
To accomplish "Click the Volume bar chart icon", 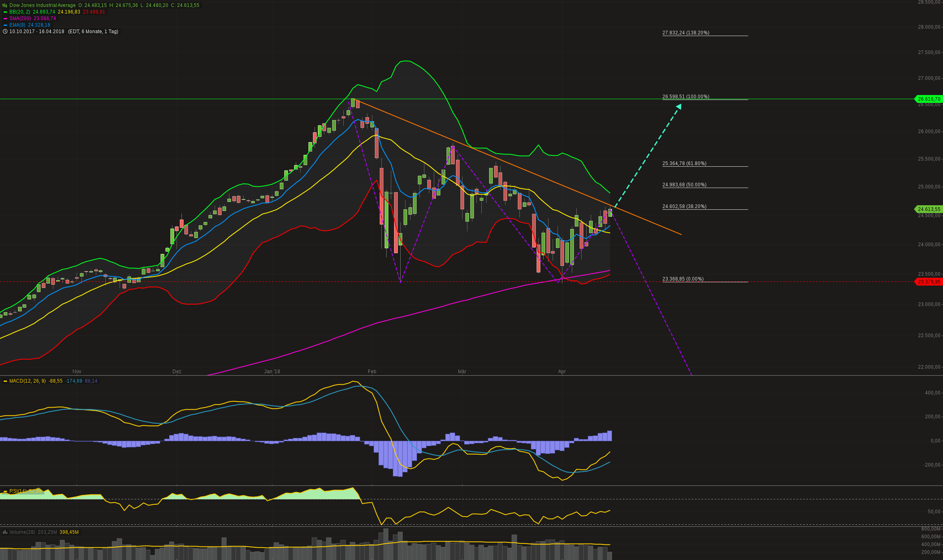I will 5,532.
